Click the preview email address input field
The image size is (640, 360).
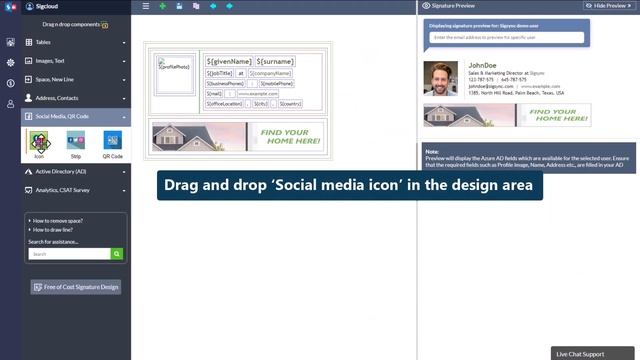[507, 37]
